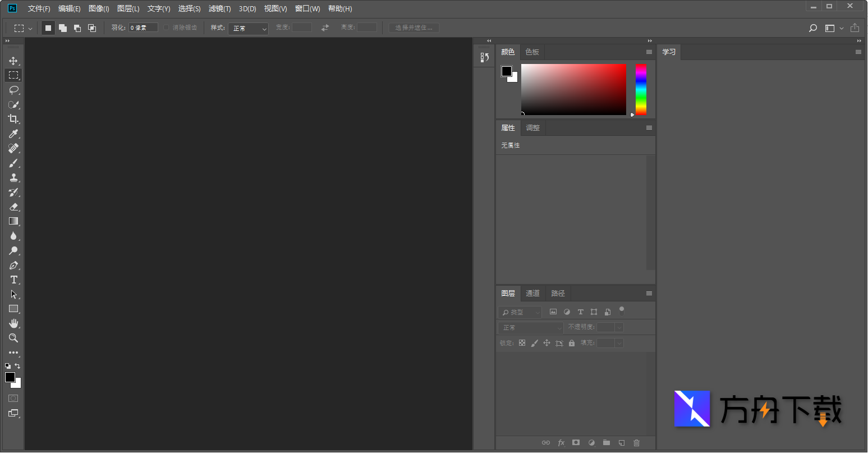Create a new layer in the Layers panel

[x=621, y=442]
